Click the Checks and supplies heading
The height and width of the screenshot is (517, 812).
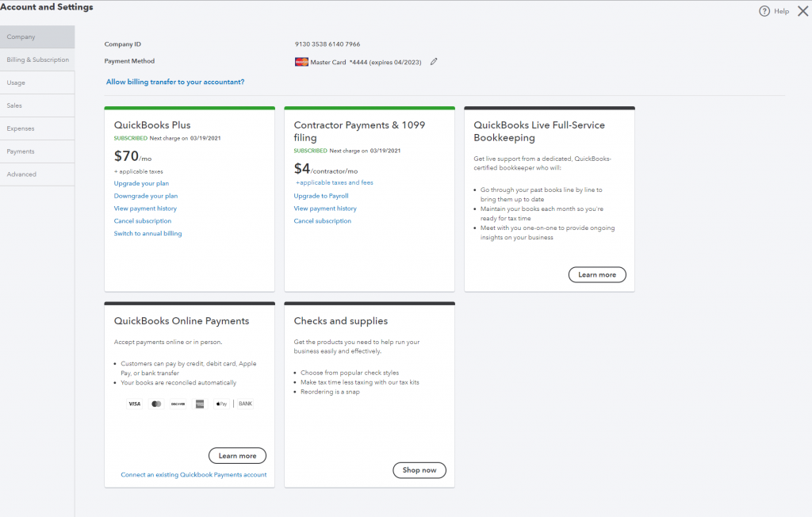341,320
